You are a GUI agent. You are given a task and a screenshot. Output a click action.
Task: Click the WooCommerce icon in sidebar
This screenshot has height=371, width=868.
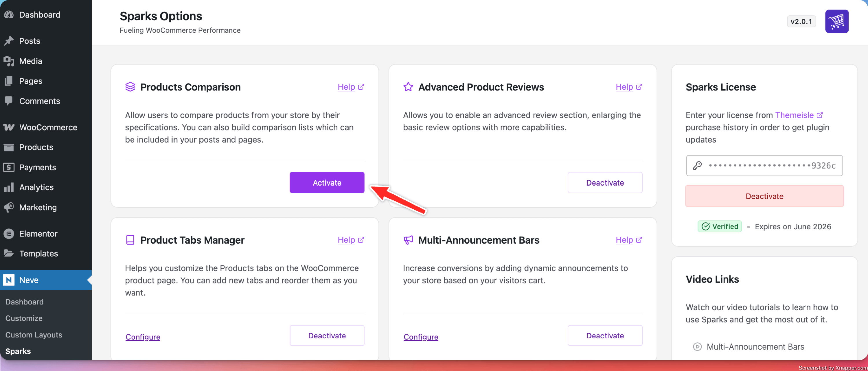tap(9, 127)
